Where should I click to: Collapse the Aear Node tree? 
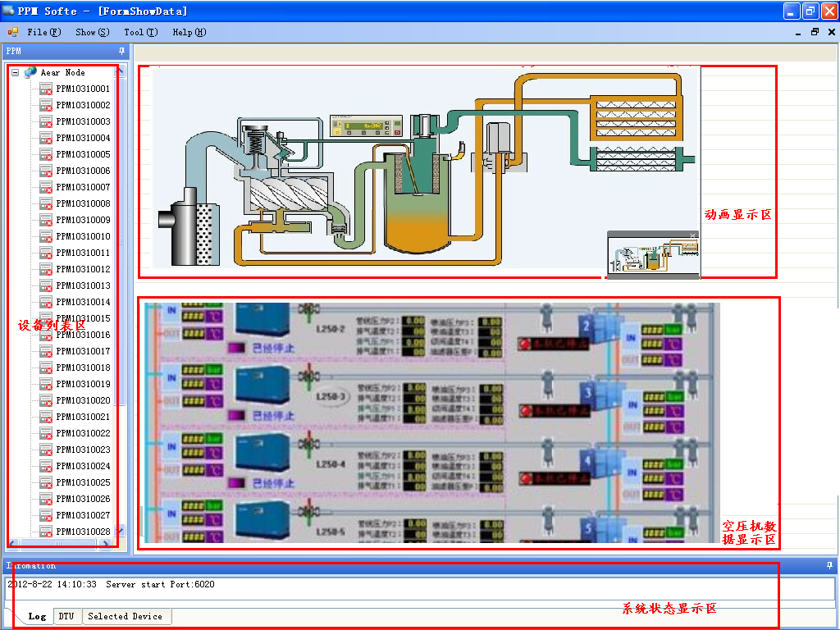click(x=16, y=72)
